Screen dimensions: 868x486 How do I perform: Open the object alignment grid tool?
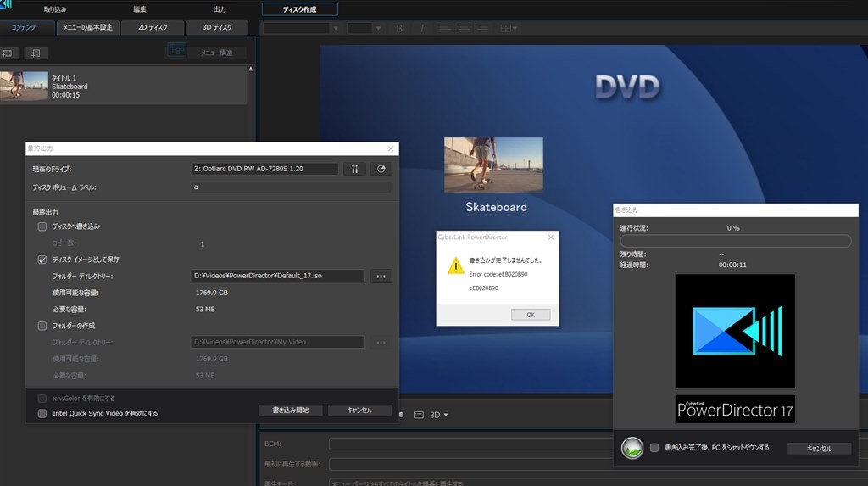(x=509, y=28)
